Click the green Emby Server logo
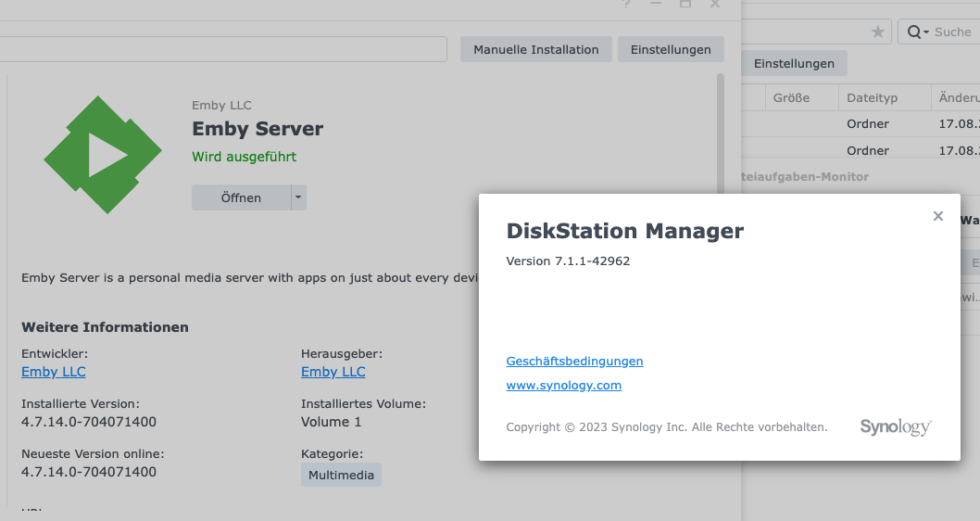Viewport: 980px width, 521px height. (x=97, y=155)
